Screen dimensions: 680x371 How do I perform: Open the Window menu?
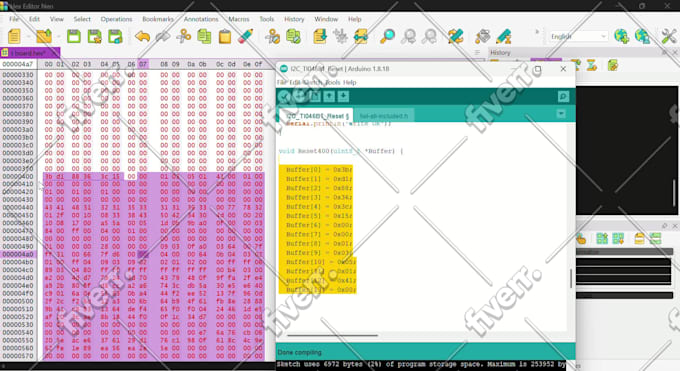[x=326, y=19]
